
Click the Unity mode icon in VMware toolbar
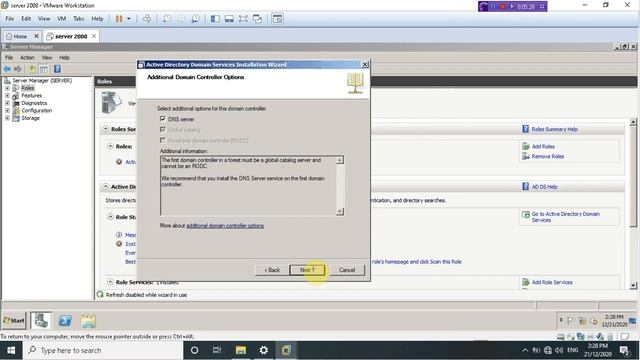click(x=258, y=19)
